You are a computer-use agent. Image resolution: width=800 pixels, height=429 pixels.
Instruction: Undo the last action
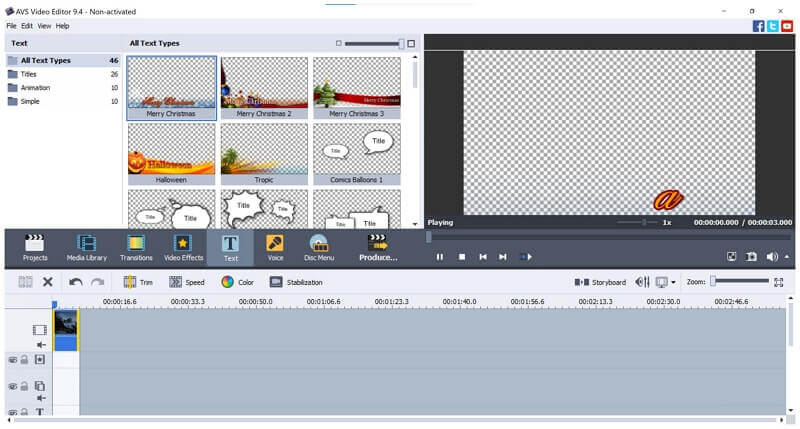click(76, 282)
